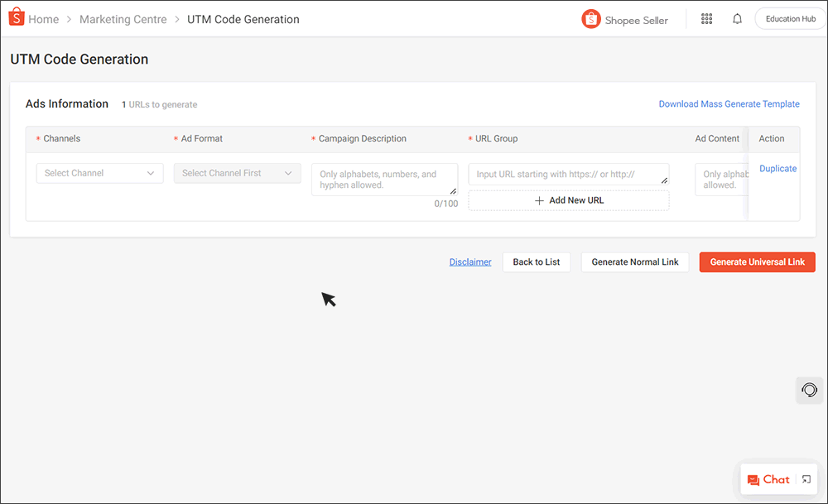Viewport: 828px width, 504px height.
Task: Select the UTM Code Generation breadcrumb
Action: coord(243,18)
